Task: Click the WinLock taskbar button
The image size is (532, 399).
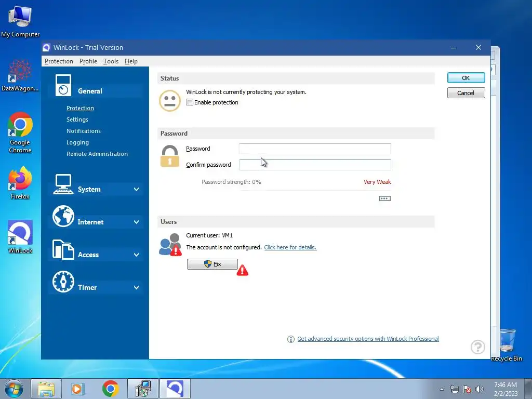Action: click(175, 389)
